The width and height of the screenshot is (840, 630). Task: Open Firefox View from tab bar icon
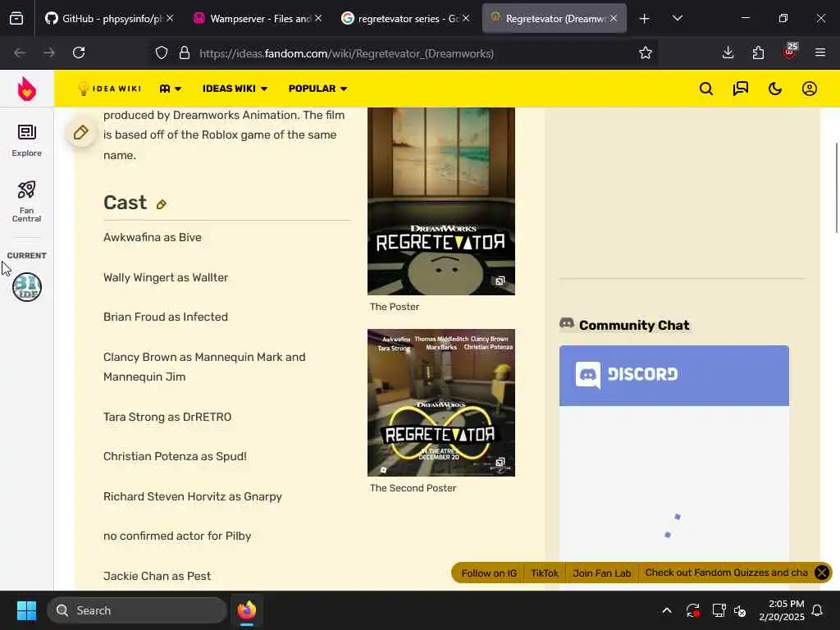(x=16, y=18)
